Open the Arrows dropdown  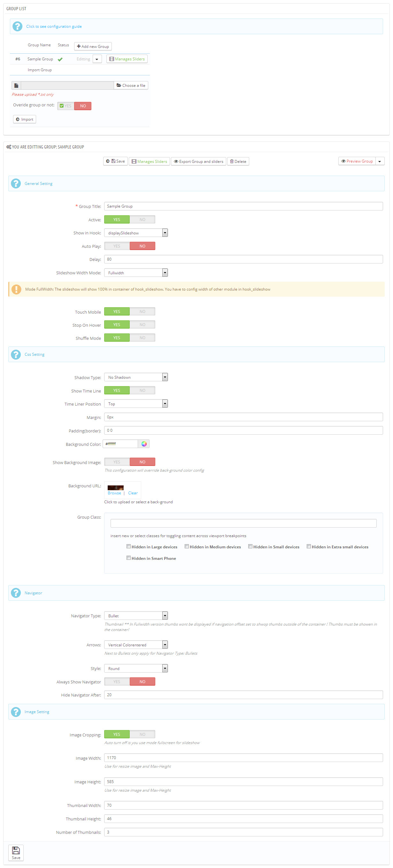136,644
